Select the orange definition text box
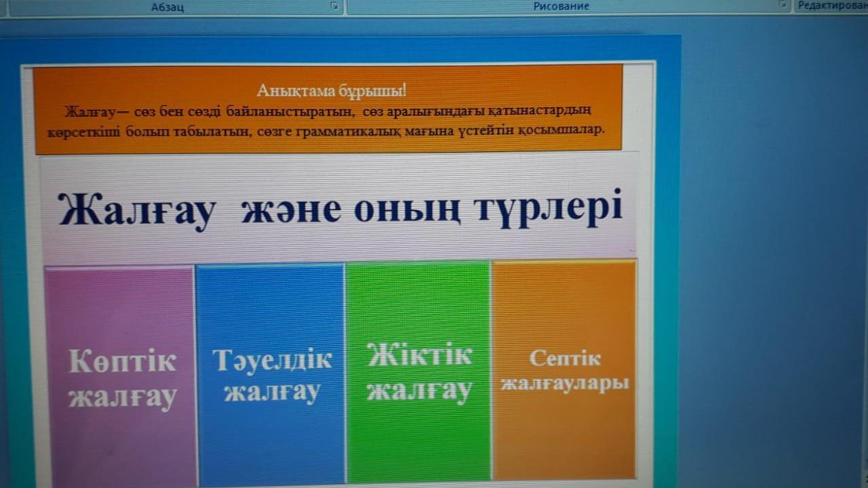This screenshot has height=488, width=868. [328, 108]
